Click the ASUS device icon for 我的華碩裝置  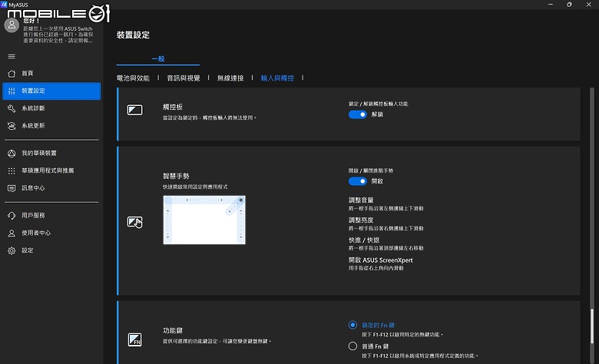[x=12, y=153]
